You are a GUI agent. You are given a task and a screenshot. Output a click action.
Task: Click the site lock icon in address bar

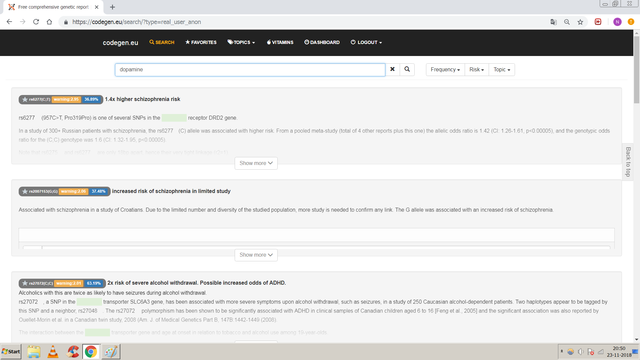coord(66,22)
